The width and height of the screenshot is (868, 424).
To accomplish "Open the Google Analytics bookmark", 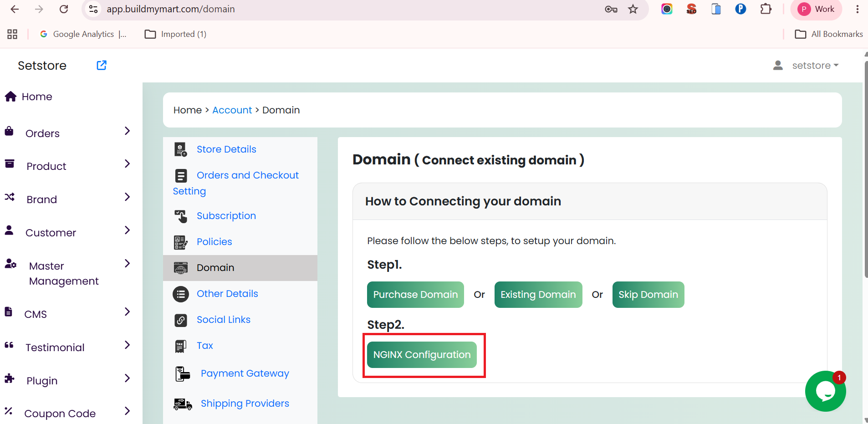I will point(83,34).
